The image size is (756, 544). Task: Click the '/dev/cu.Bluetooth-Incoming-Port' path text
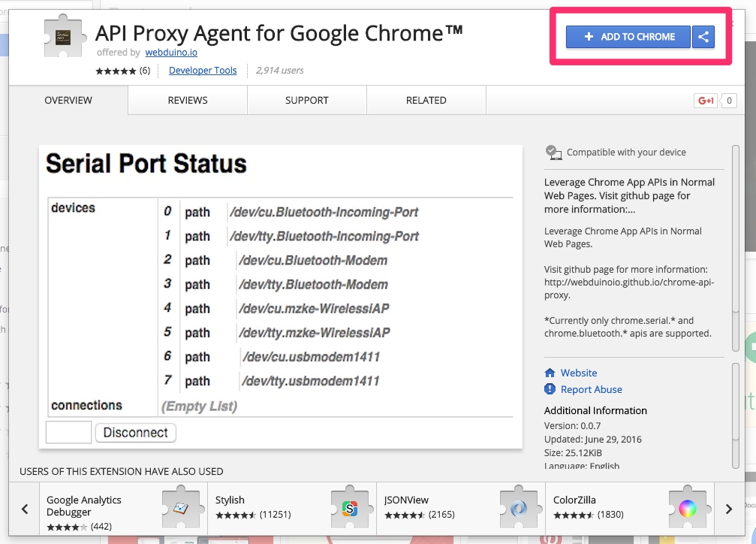324,212
